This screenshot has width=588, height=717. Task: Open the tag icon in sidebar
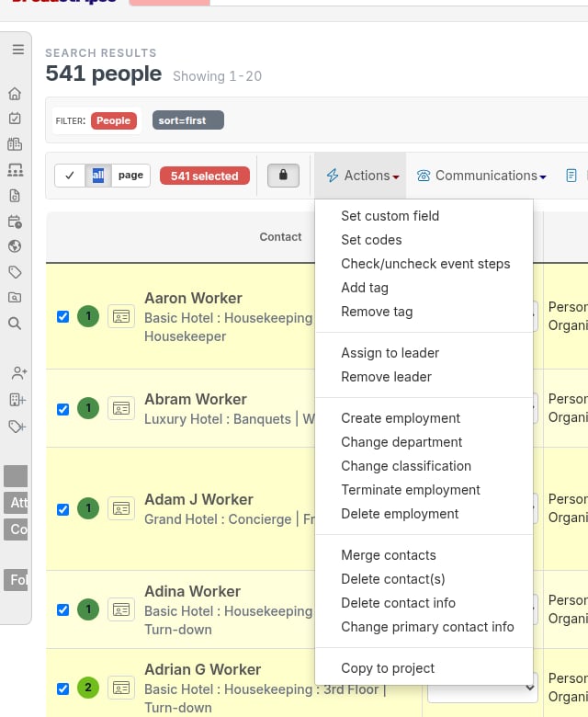15,272
